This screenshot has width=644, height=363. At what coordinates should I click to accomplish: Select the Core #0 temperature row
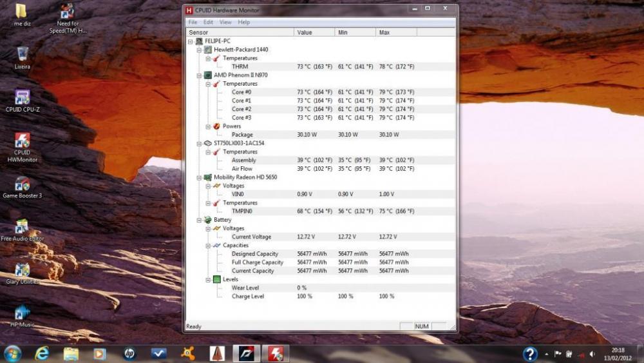[x=242, y=92]
